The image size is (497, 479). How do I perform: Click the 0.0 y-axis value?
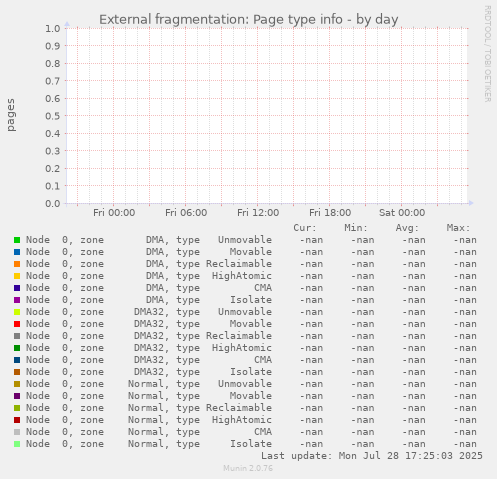click(x=53, y=204)
